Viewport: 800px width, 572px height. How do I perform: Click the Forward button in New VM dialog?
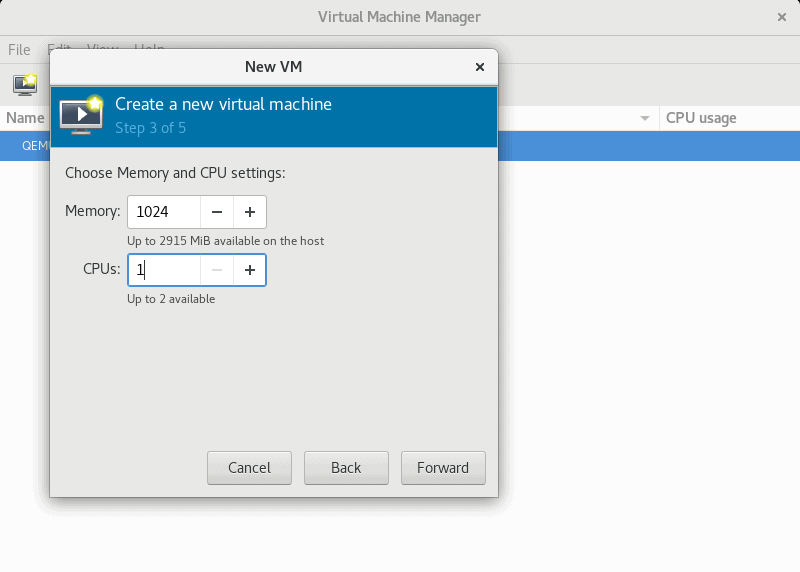443,468
